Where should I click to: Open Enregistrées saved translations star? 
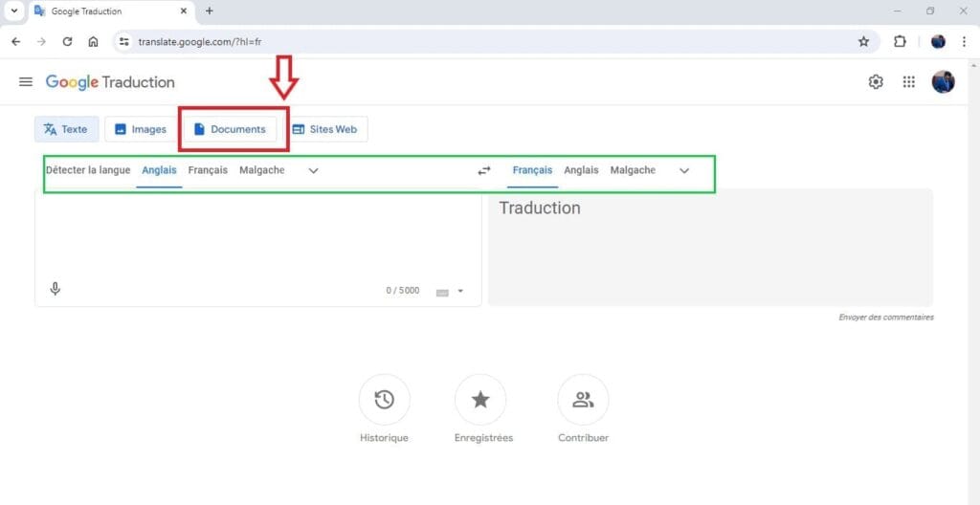coord(480,400)
